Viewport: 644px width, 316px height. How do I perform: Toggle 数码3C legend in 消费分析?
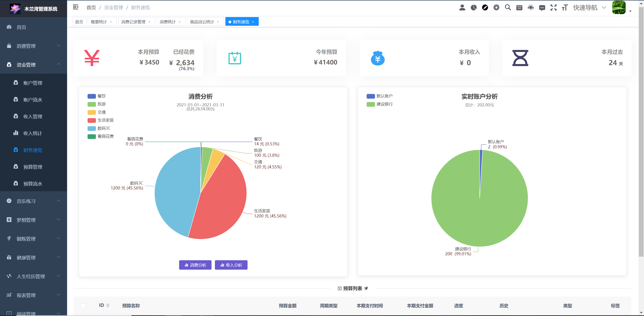point(99,128)
